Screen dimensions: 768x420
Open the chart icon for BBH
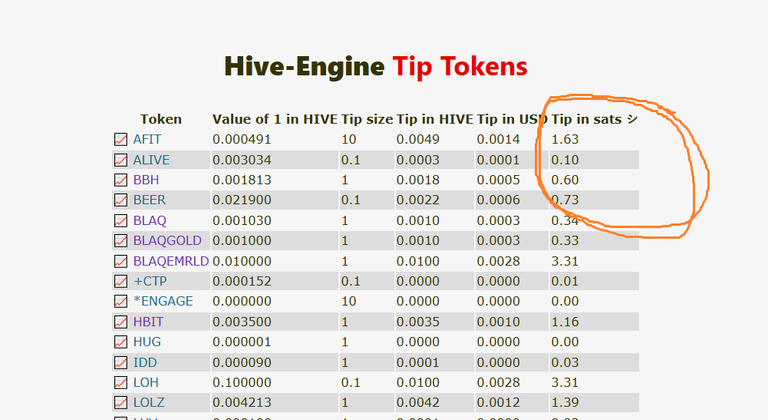click(x=120, y=180)
